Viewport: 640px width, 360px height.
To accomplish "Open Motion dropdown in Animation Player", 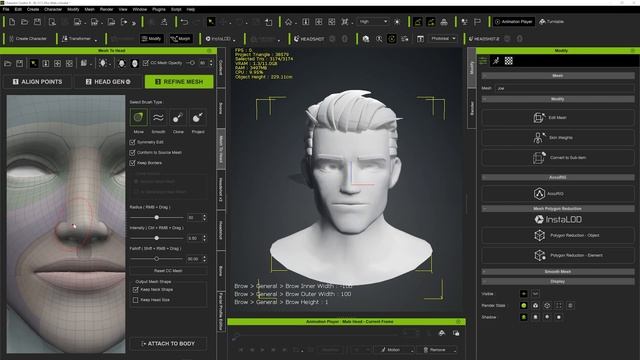I will click(x=394, y=350).
